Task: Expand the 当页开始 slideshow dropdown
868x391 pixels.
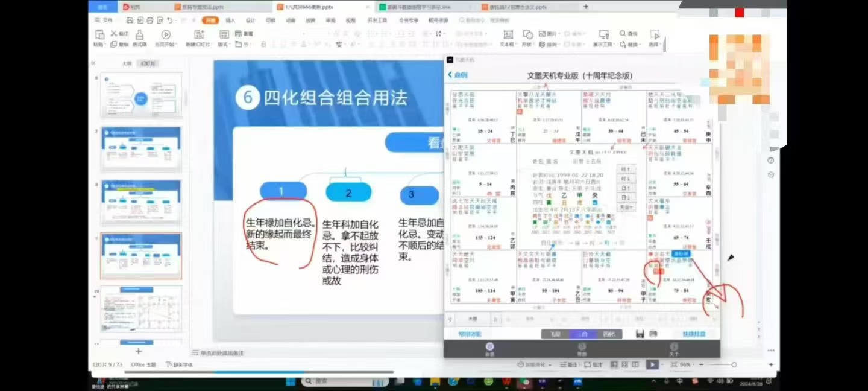Action: pos(165,45)
